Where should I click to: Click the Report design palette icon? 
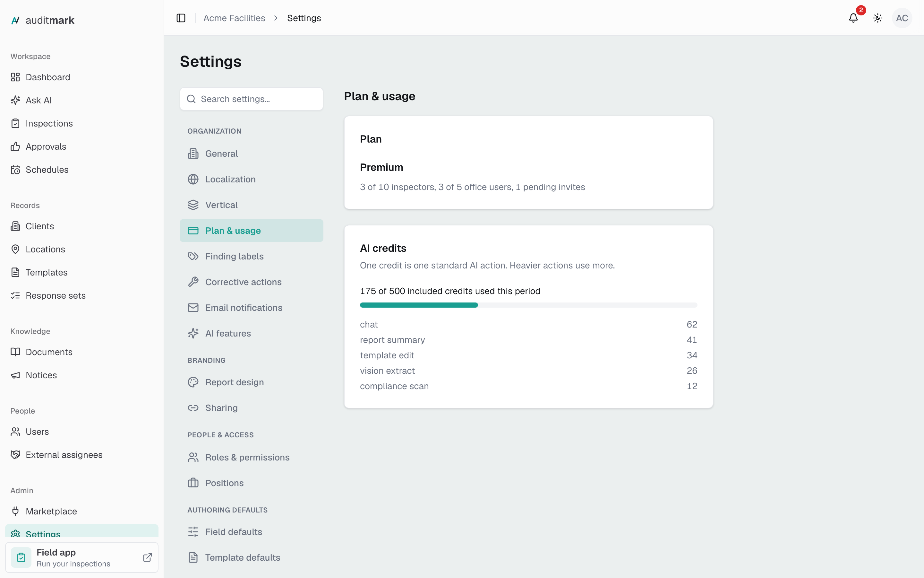193,382
